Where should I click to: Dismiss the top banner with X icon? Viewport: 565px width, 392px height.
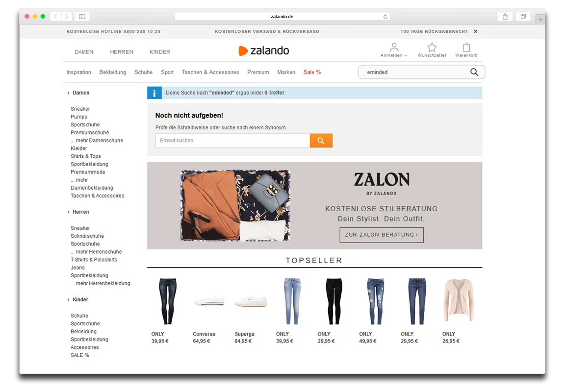point(476,31)
